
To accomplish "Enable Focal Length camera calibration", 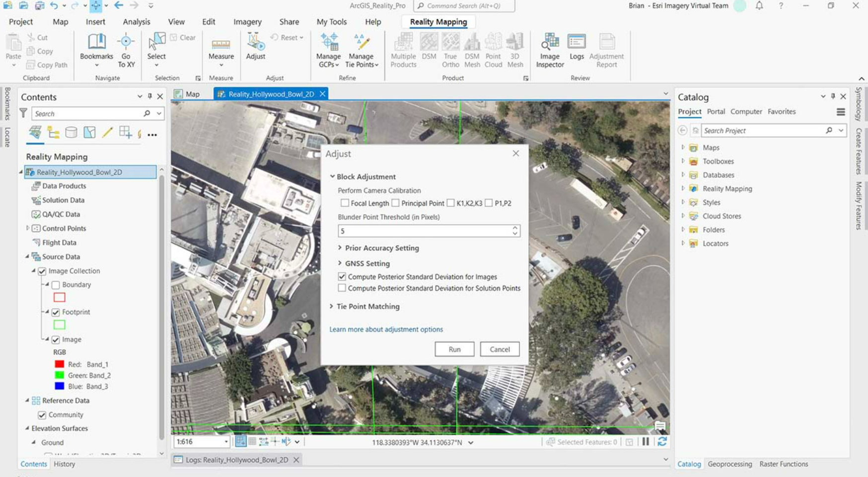I will click(345, 203).
